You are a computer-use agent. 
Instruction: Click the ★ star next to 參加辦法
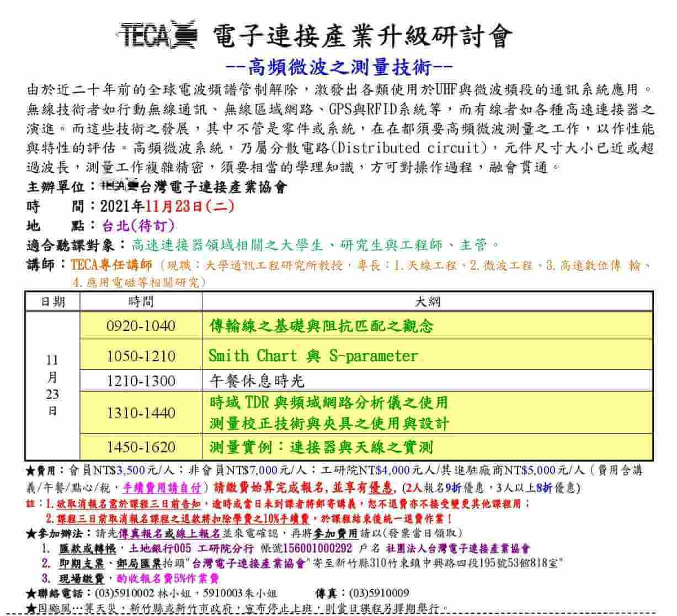point(31,533)
